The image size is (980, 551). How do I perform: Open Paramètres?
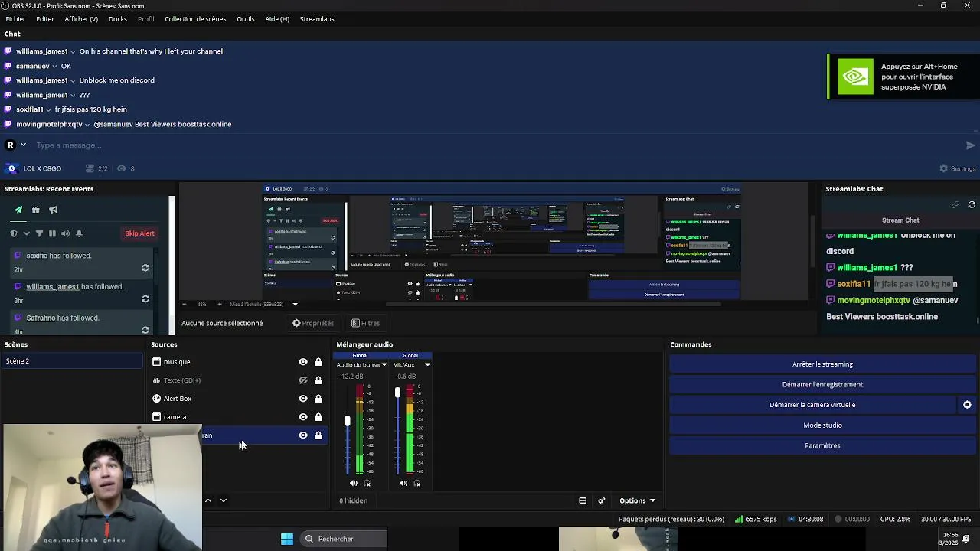point(823,445)
